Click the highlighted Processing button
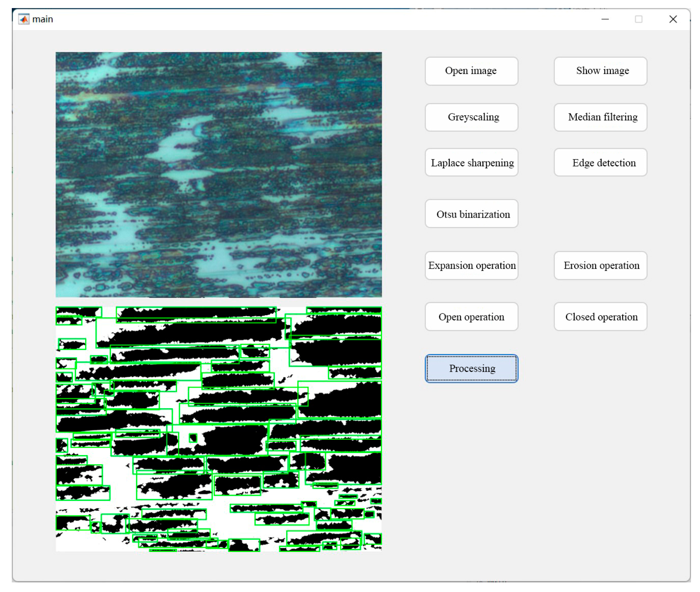Screen dimensions: 700x592 coord(471,368)
